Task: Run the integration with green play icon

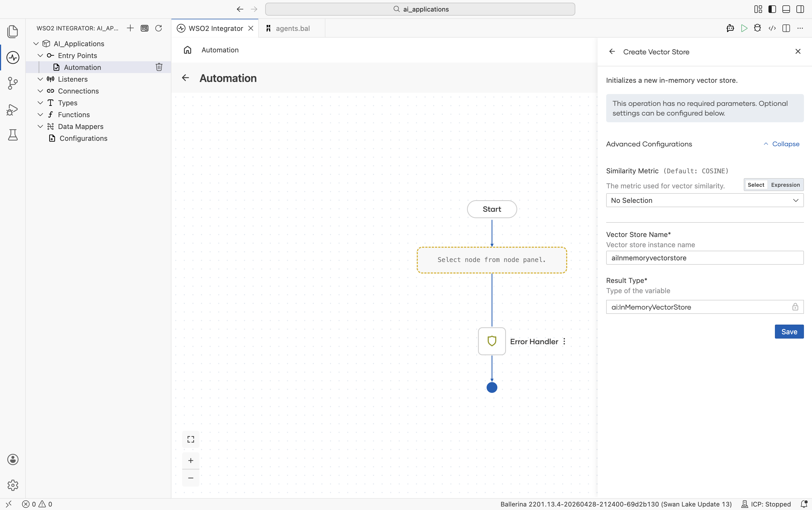Action: [x=744, y=28]
